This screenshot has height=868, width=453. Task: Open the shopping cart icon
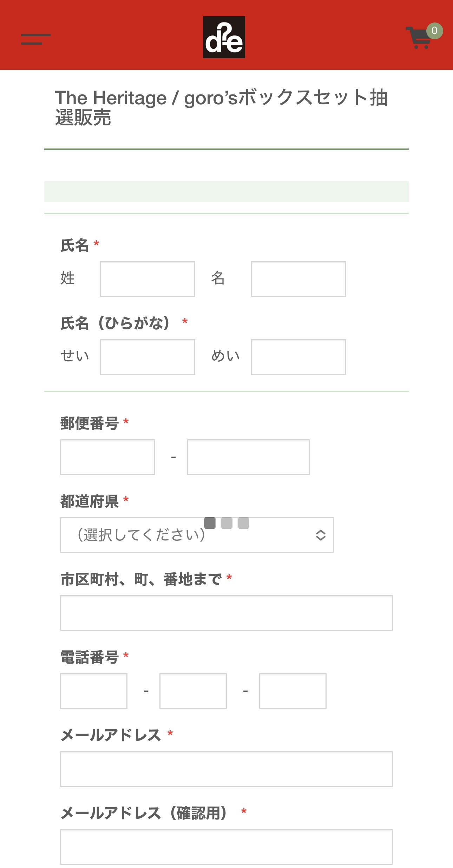(x=418, y=39)
